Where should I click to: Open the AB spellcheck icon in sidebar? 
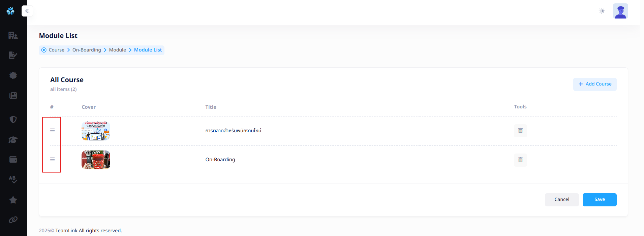coord(13,179)
